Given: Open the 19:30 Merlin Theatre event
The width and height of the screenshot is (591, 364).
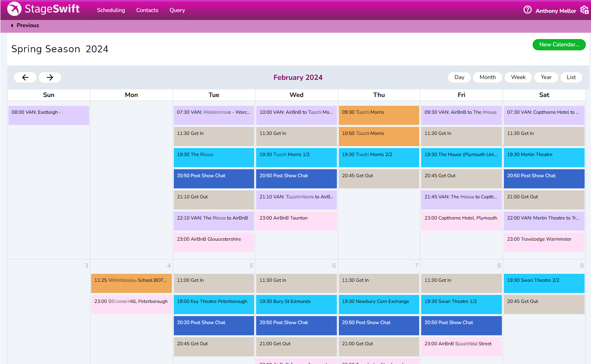Looking at the screenshot, I should [544, 157].
